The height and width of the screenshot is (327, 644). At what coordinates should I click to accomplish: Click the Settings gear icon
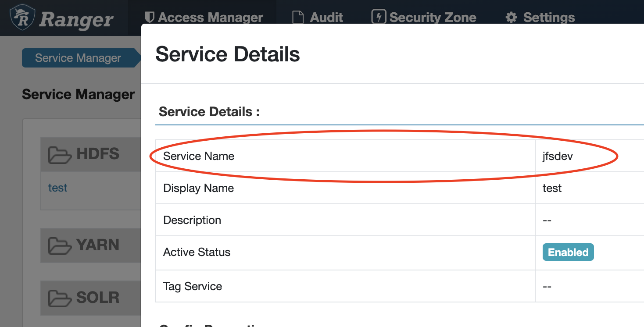(511, 18)
